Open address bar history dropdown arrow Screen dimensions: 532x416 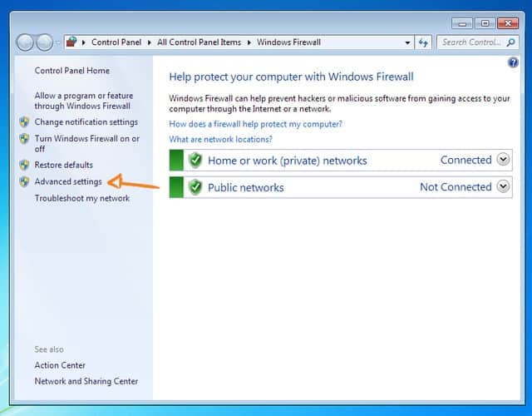(x=407, y=42)
